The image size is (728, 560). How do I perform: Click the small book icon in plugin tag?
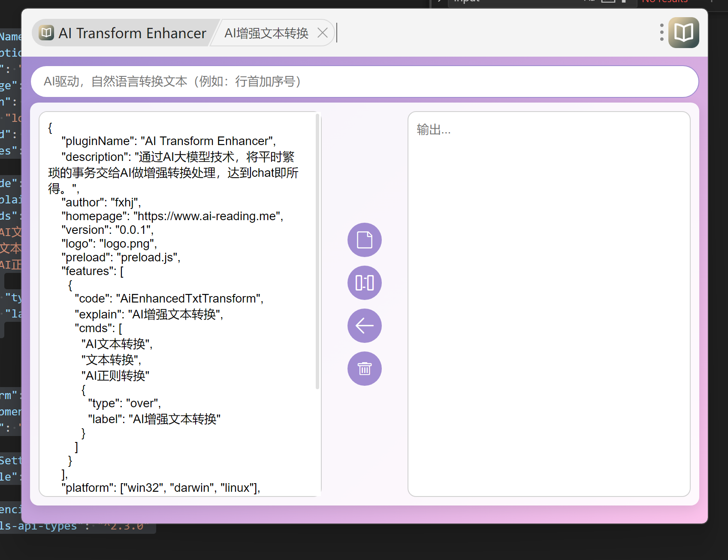pos(46,33)
